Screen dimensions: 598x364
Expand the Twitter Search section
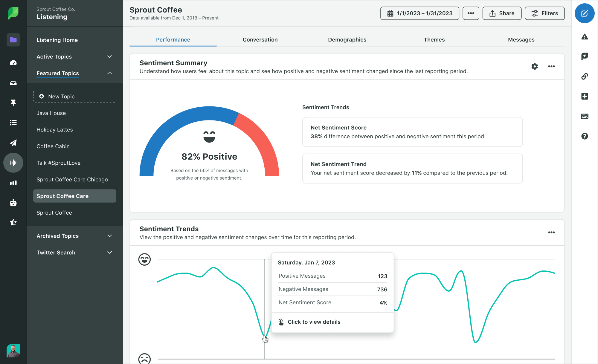coord(109,253)
